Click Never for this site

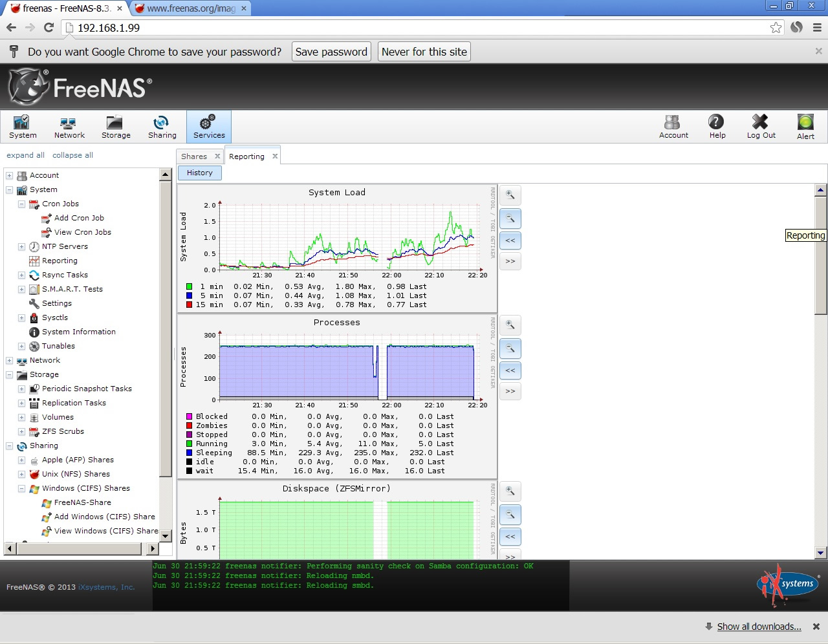tap(424, 52)
